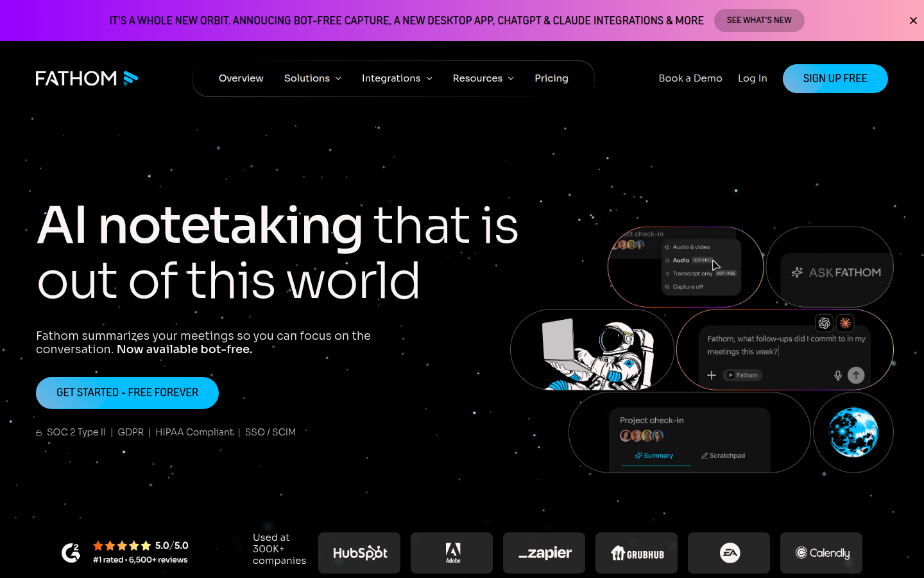The width and height of the screenshot is (924, 578).
Task: Switch to the Scratchpad tab
Action: click(723, 455)
